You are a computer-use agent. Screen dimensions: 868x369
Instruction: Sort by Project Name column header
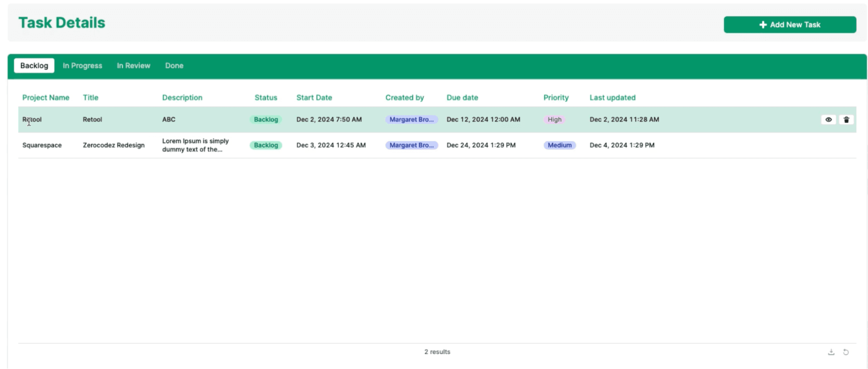coord(46,98)
